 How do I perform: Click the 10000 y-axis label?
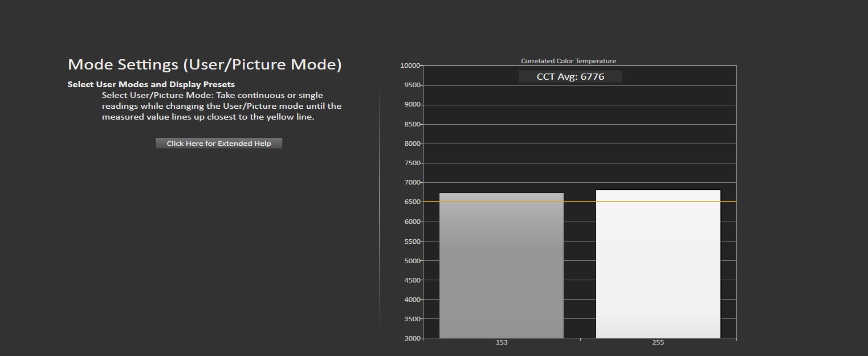(410, 66)
